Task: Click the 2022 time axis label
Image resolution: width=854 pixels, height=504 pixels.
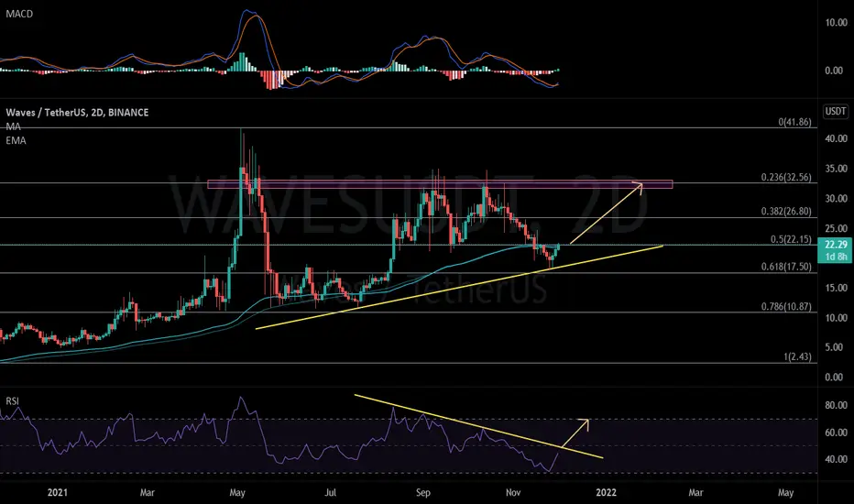Action: click(x=607, y=493)
